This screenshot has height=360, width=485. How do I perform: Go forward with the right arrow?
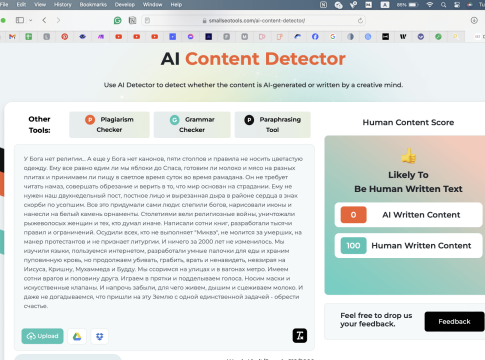(x=58, y=20)
